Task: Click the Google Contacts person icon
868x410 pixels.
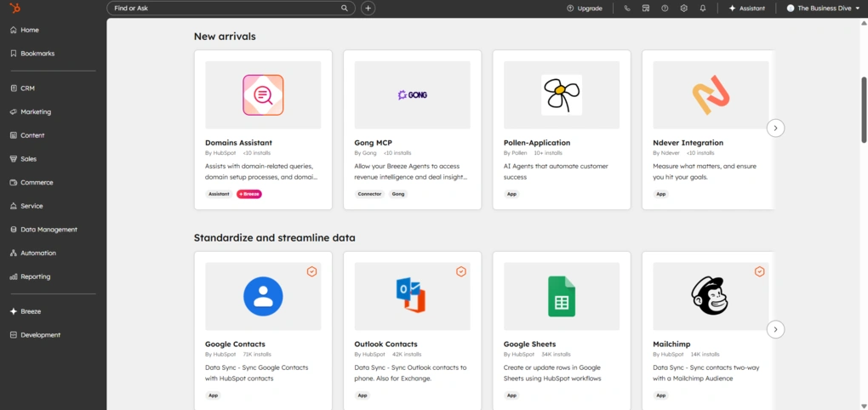Action: [x=263, y=297]
